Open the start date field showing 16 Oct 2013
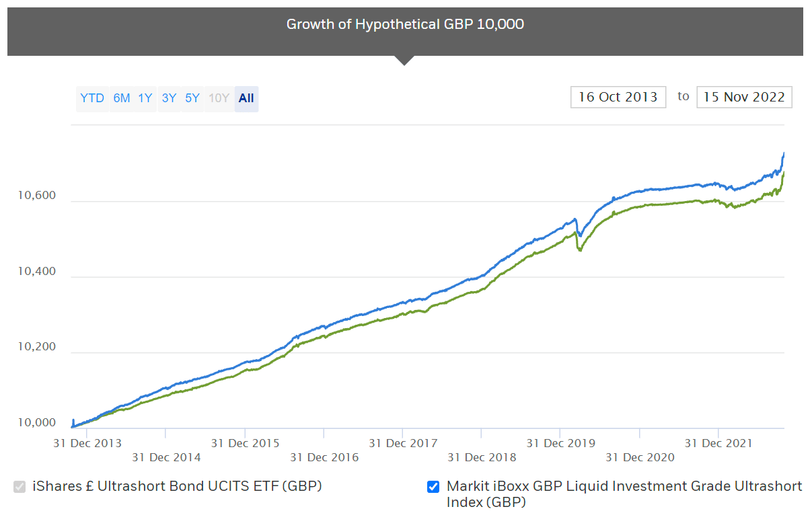812x511 pixels. click(618, 97)
